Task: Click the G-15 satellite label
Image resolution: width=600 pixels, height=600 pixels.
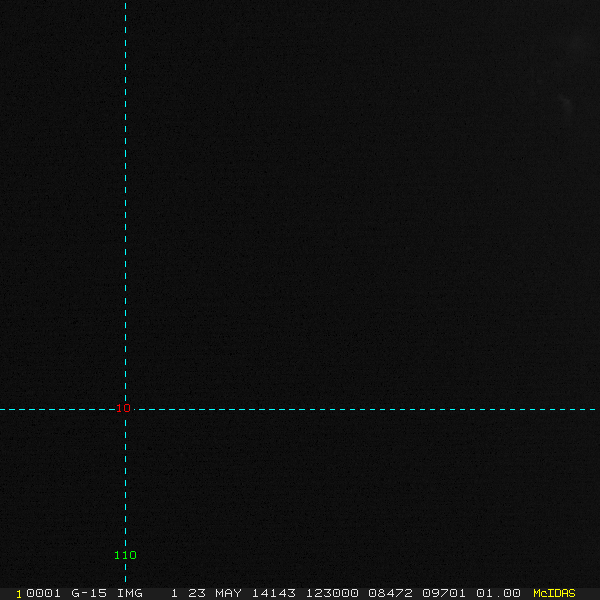Action: (89, 593)
